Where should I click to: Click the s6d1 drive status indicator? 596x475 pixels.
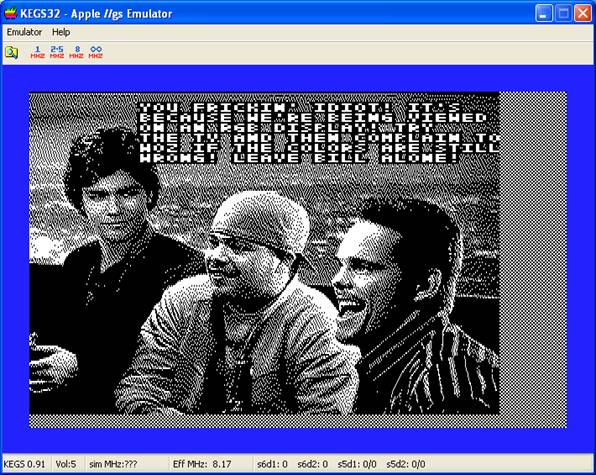272,464
